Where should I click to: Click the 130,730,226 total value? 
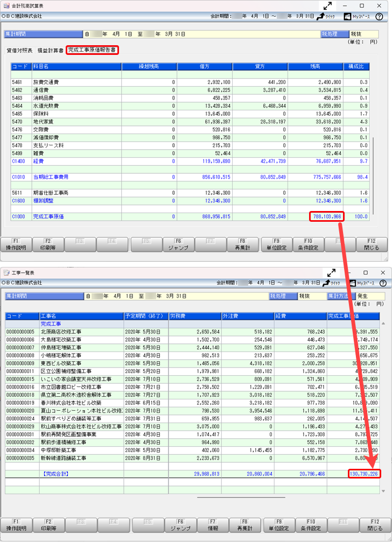364,474
